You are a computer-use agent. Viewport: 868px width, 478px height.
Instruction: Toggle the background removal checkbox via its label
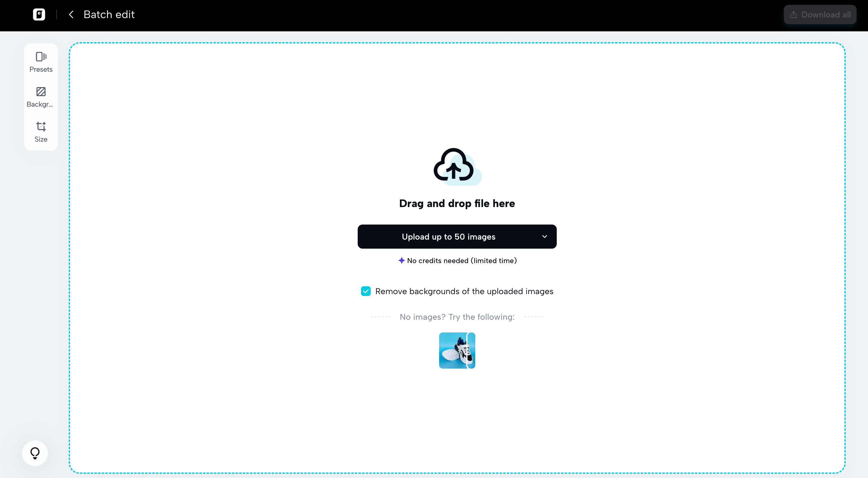464,291
